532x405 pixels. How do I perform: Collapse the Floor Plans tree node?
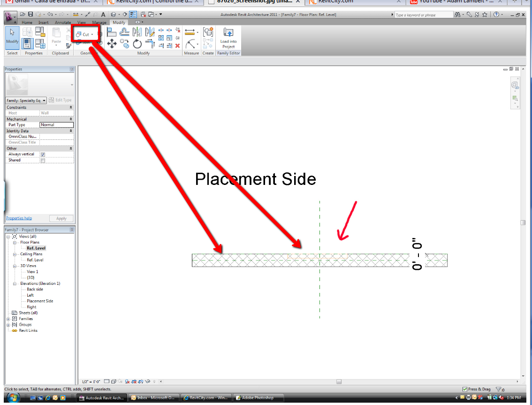click(x=15, y=243)
